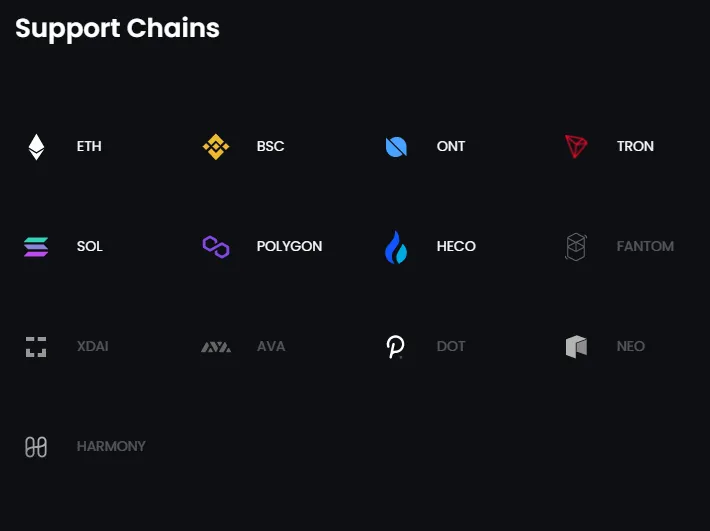Click the yellow BSC Binance icon
Image resolution: width=710 pixels, height=531 pixels.
point(216,147)
